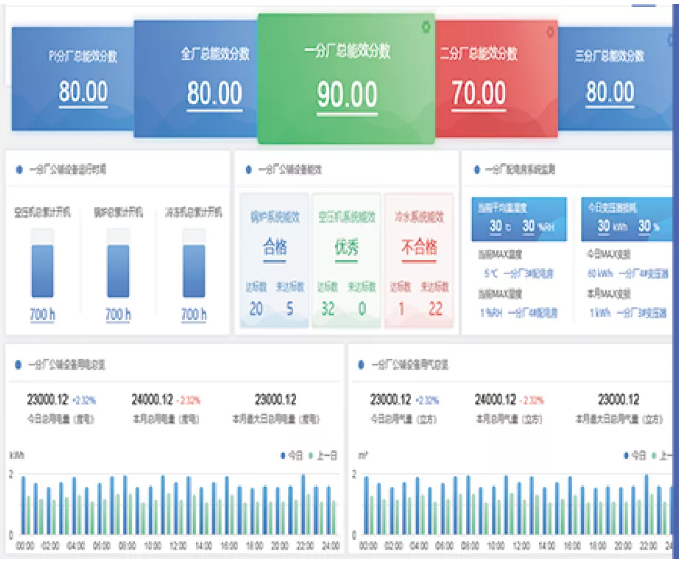The image size is (679, 565).
Task: Click bullet icon beside 一分厂公辅设备用气总览 title
Action: click(x=360, y=365)
